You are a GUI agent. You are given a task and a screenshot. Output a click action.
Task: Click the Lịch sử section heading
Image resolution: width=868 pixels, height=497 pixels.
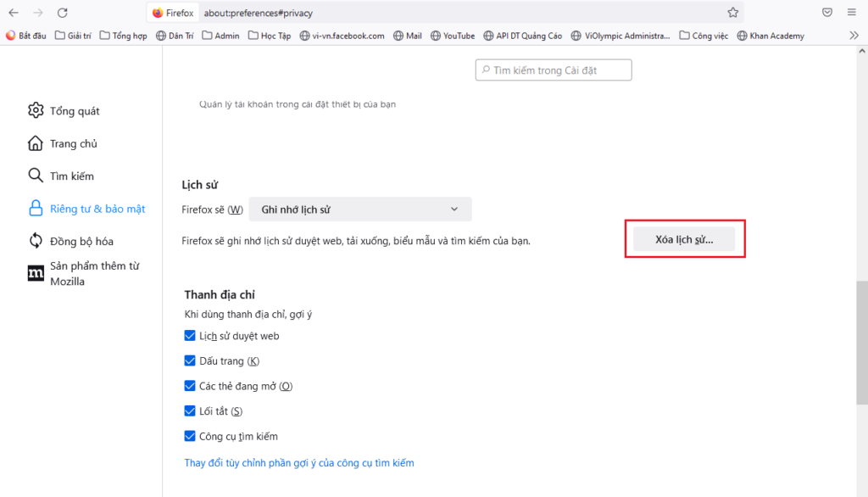coord(200,185)
